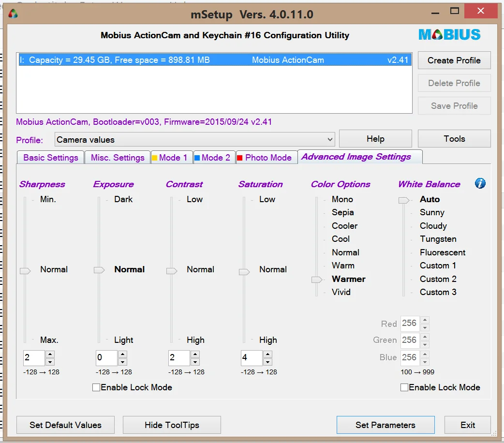Screen dimensions: 504x443
Task: Click the Blue value input field
Action: coord(410,357)
